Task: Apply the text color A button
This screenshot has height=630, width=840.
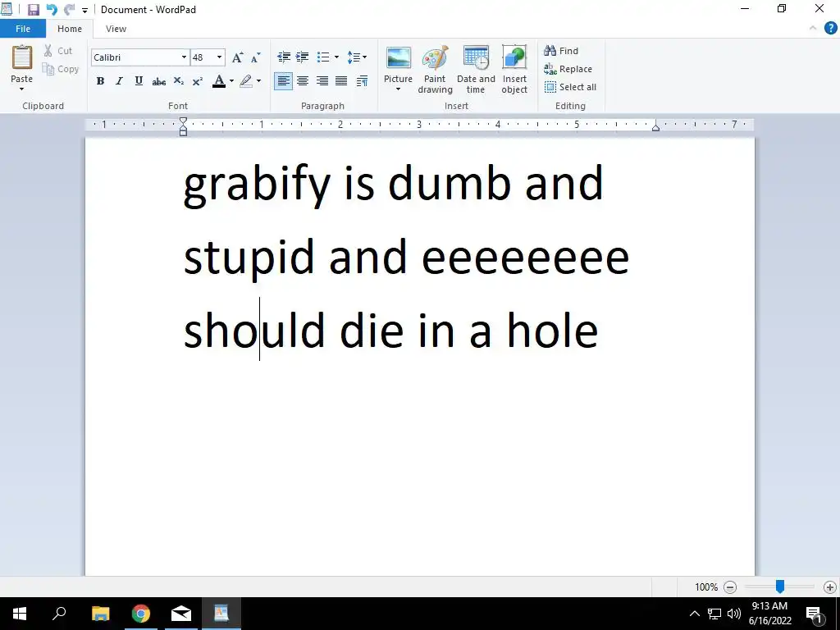Action: pyautogui.click(x=218, y=81)
